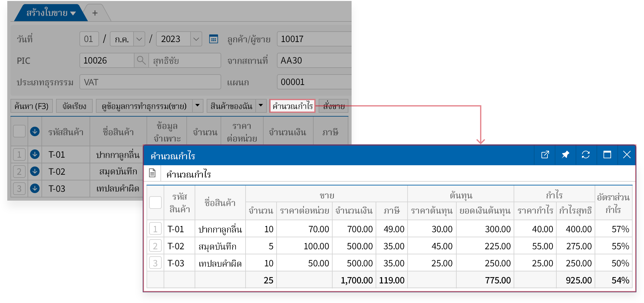Click blue arrow icon in table header
Viewport: 644px width, 303px height.
click(35, 131)
